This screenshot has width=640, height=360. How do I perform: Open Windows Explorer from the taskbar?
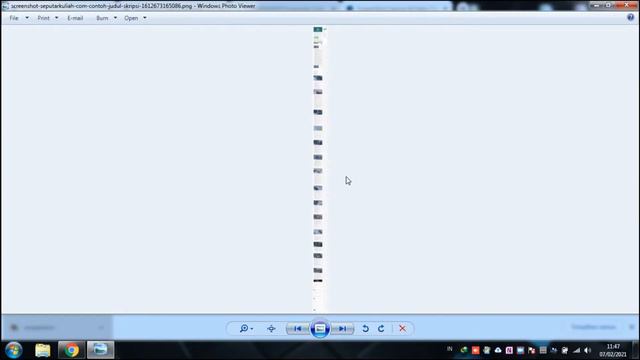[42, 350]
